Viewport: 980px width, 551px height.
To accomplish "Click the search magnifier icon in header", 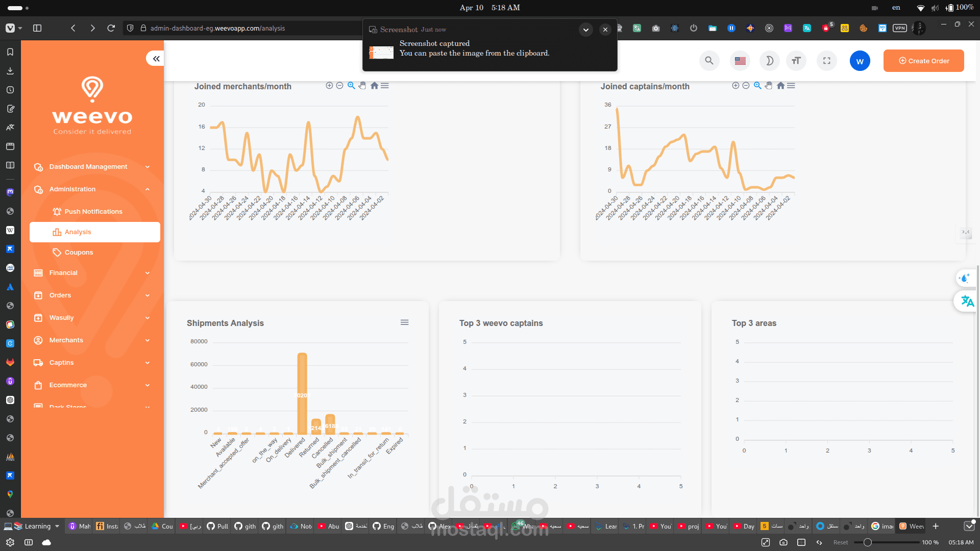I will [x=709, y=61].
